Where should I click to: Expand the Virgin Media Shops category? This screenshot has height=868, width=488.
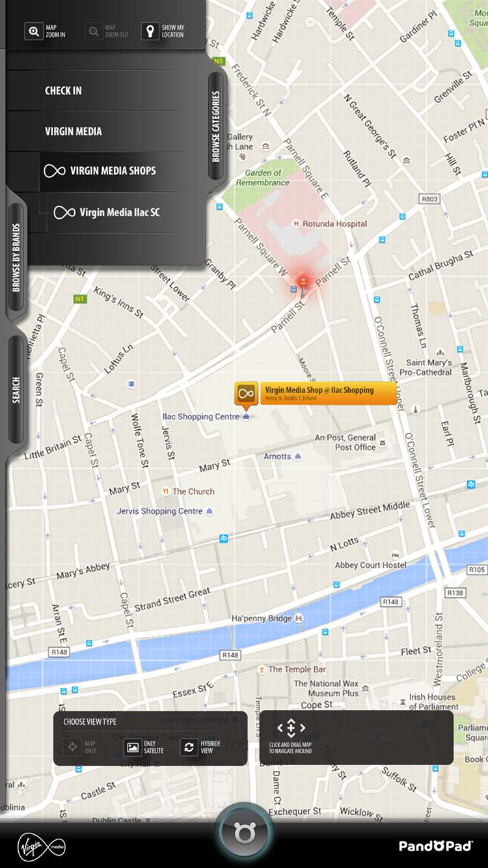(113, 171)
